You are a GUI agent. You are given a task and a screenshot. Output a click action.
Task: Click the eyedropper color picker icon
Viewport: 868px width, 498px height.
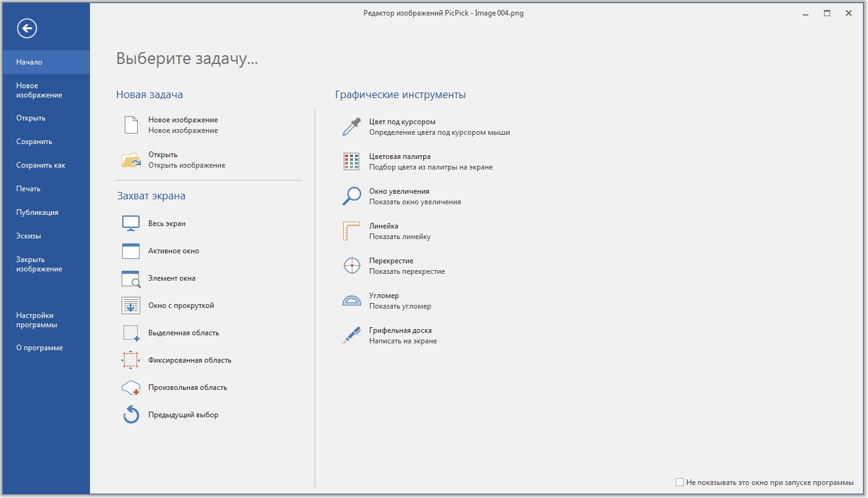pos(352,127)
